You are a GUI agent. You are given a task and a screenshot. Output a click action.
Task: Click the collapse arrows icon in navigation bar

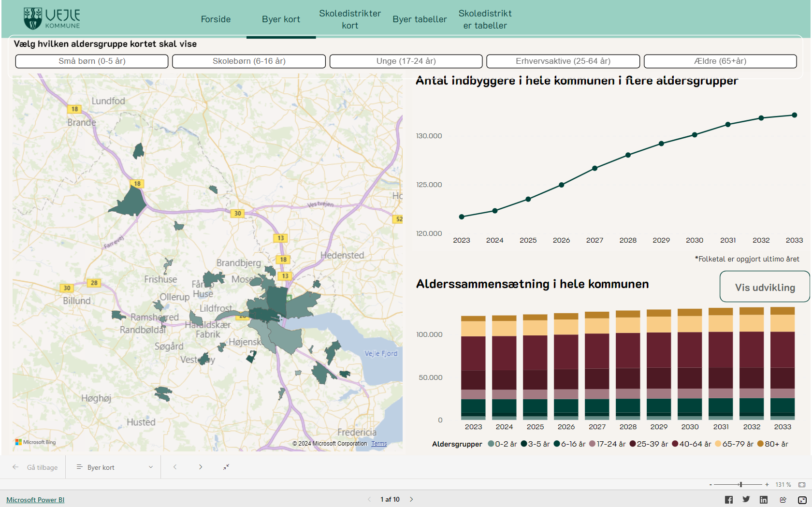click(x=226, y=467)
